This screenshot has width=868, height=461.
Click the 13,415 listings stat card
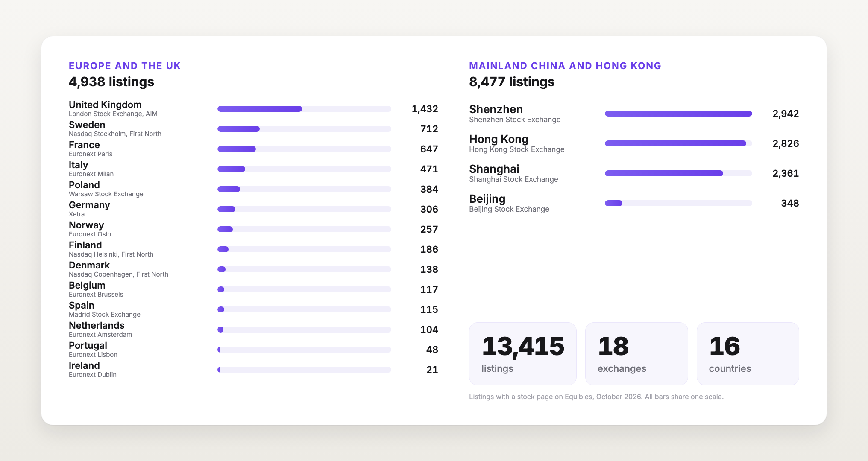(523, 354)
